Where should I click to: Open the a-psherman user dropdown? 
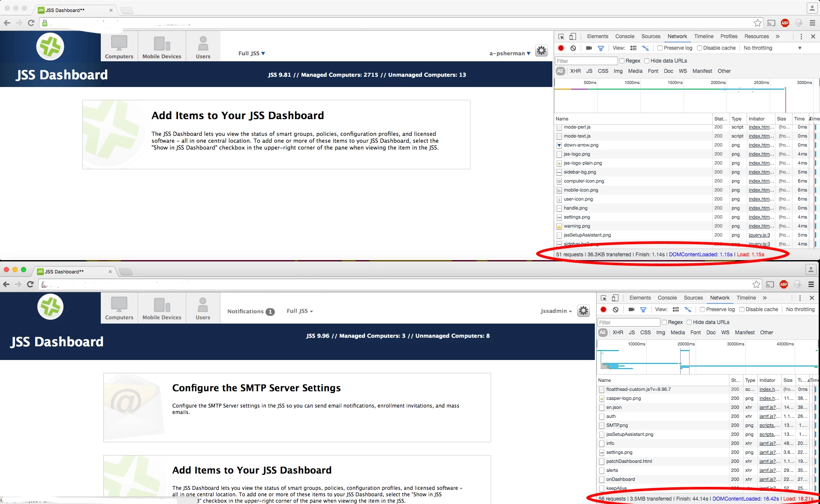tap(510, 53)
